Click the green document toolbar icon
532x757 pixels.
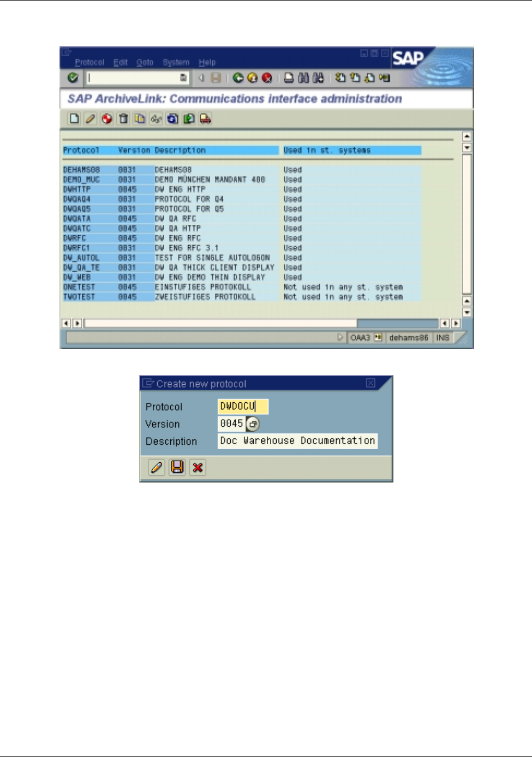pos(189,118)
